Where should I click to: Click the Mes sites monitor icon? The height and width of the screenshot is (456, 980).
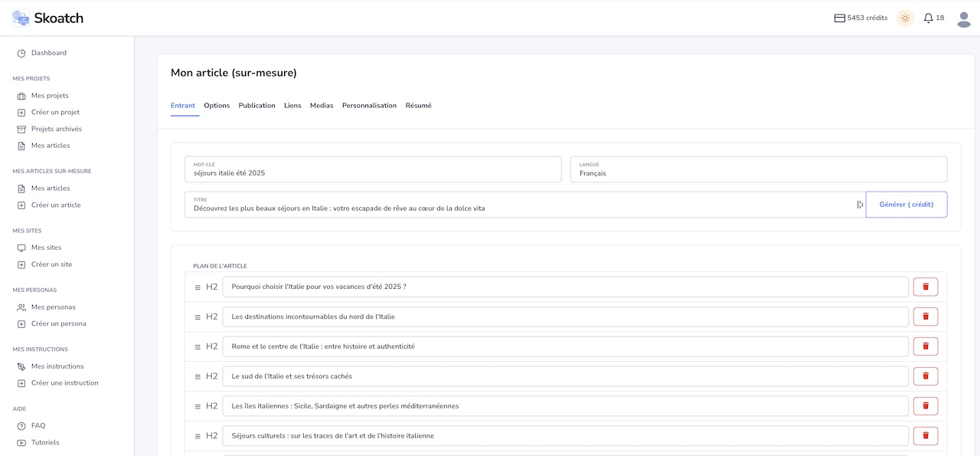[21, 248]
